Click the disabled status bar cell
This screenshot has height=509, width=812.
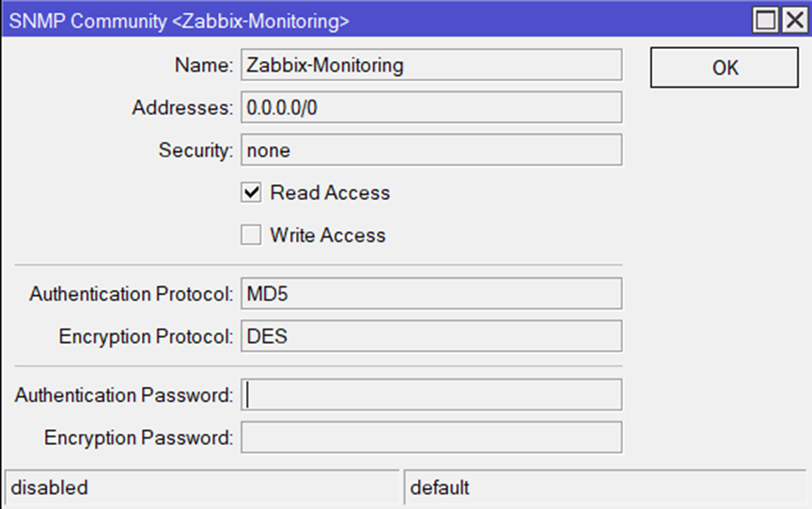201,488
